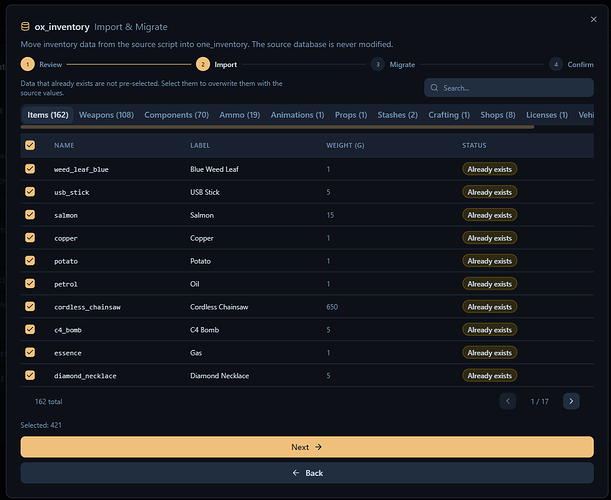This screenshot has height=500, width=611.
Task: Click the page indicator 1 / 17
Action: click(x=540, y=401)
